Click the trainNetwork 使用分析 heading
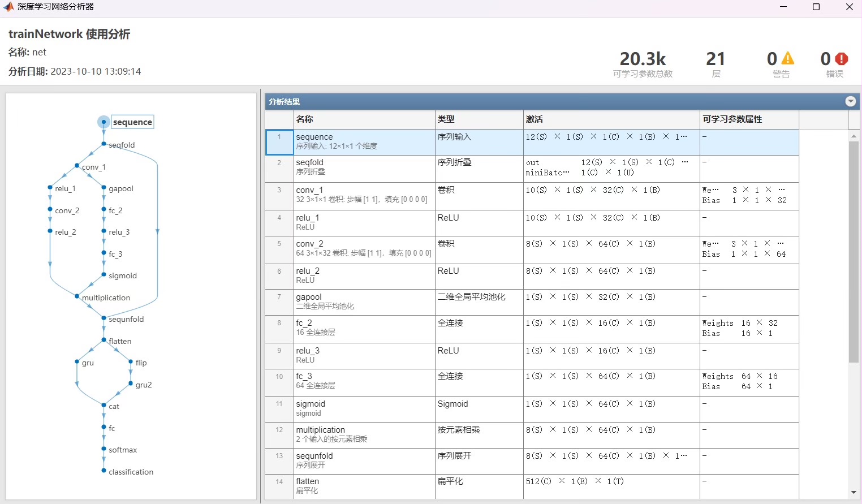This screenshot has width=862, height=504. click(x=69, y=34)
